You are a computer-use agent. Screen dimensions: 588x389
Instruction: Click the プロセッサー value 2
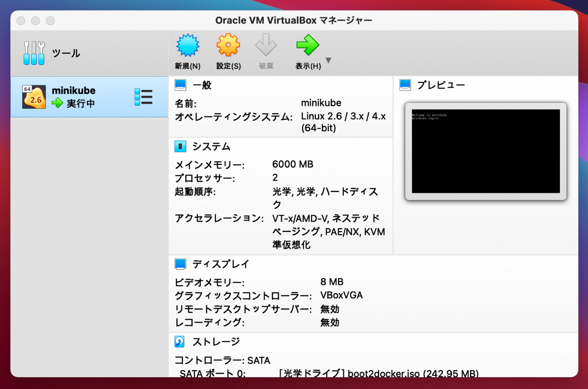click(275, 178)
